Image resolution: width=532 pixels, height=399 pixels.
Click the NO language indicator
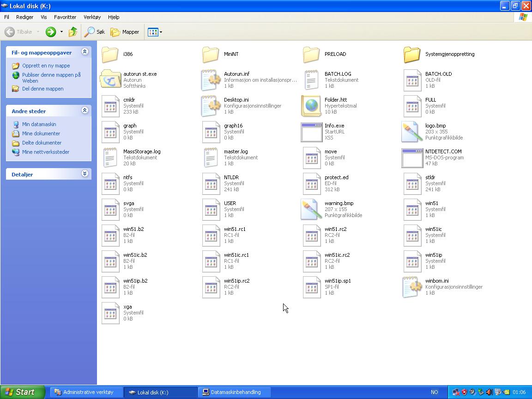[x=434, y=392]
